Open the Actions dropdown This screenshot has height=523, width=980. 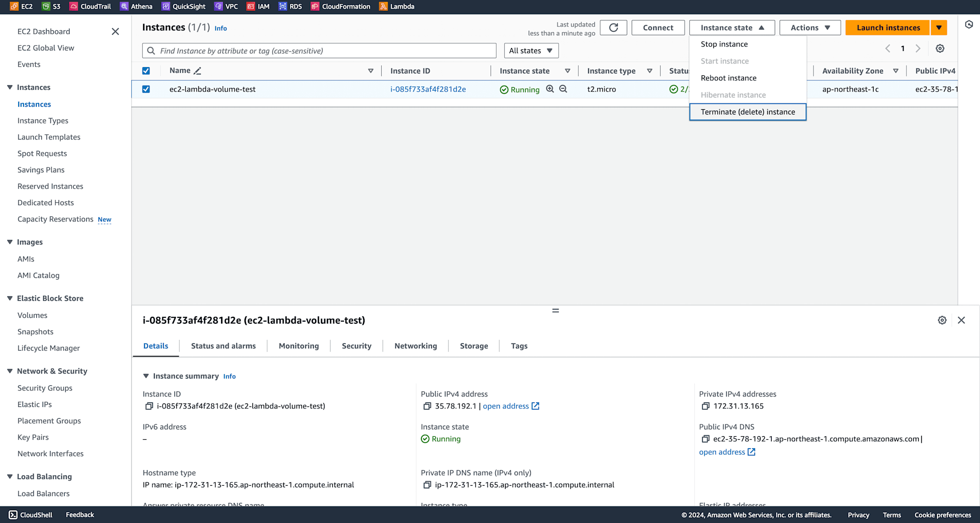coord(810,27)
